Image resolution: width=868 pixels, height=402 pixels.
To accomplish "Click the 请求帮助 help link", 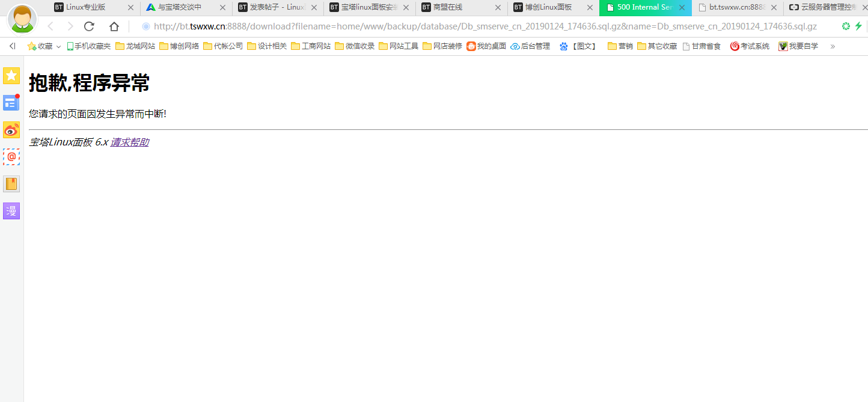I will 129,142.
